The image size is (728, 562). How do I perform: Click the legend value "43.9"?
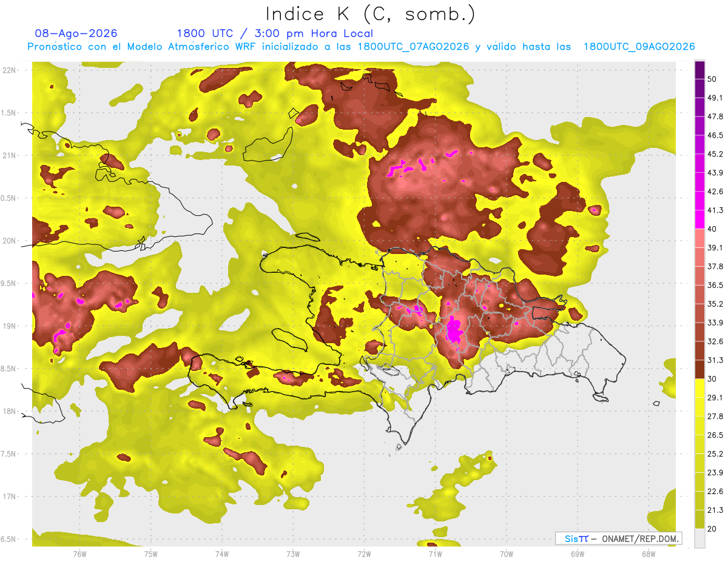point(715,173)
